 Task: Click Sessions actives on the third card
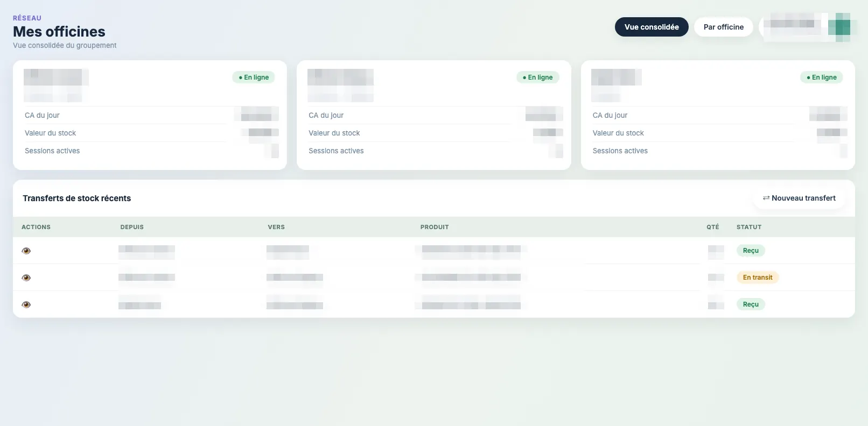[x=620, y=151]
